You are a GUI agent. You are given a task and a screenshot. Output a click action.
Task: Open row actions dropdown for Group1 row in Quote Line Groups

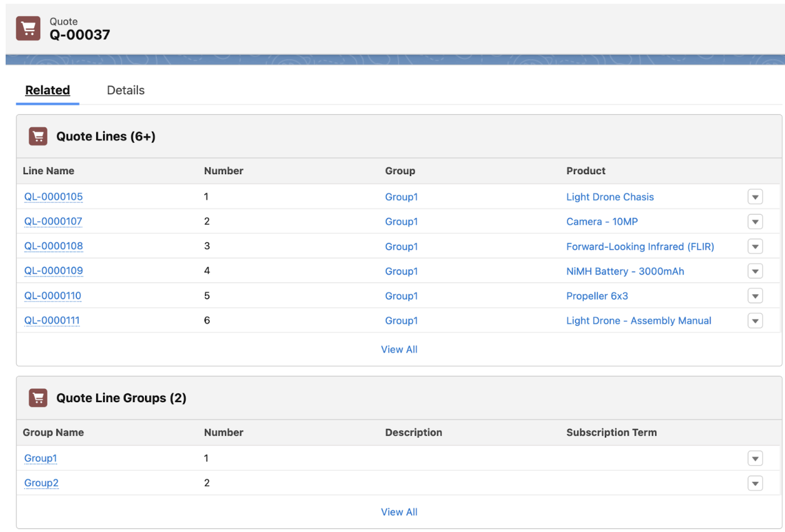coord(755,458)
